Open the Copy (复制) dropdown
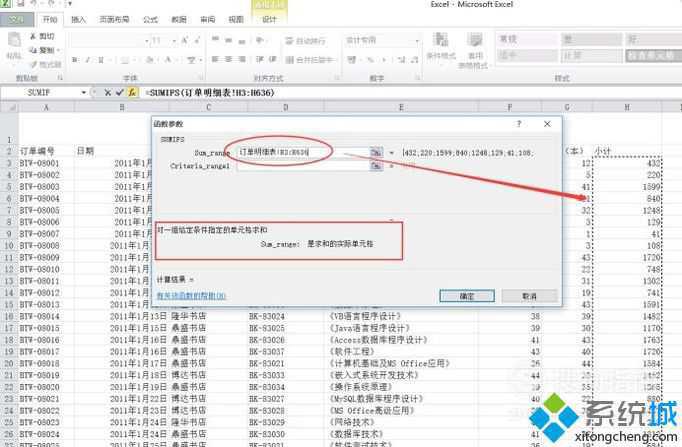Image resolution: width=682 pixels, height=447 pixels. [x=58, y=50]
